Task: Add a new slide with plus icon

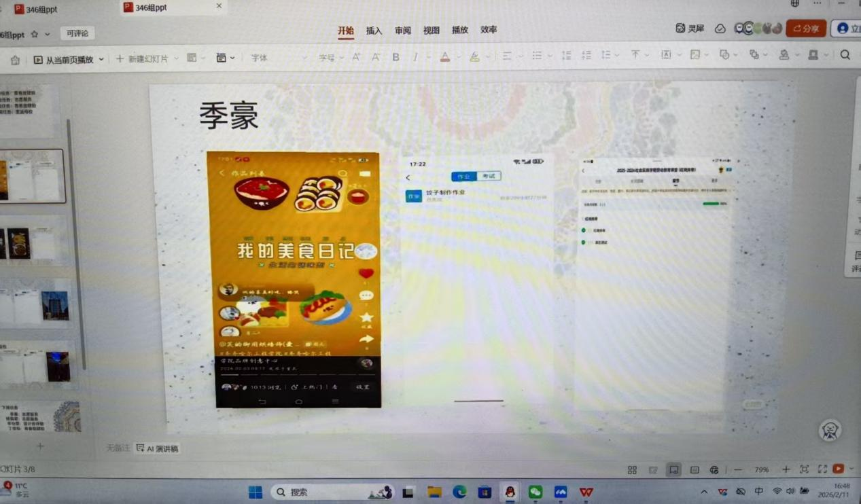Action: click(x=40, y=446)
